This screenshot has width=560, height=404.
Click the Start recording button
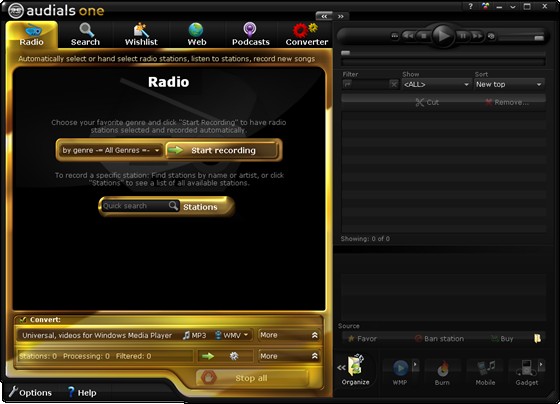[x=222, y=150]
